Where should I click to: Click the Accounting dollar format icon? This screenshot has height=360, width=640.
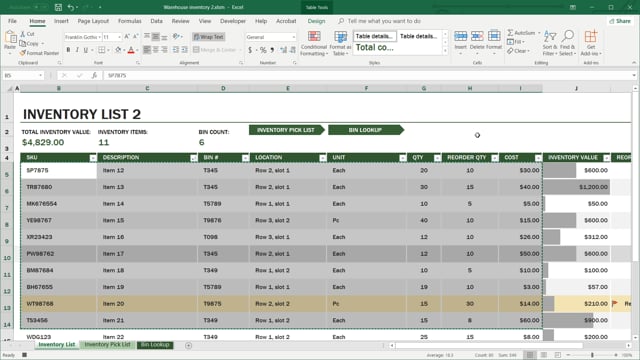pyautogui.click(x=250, y=50)
